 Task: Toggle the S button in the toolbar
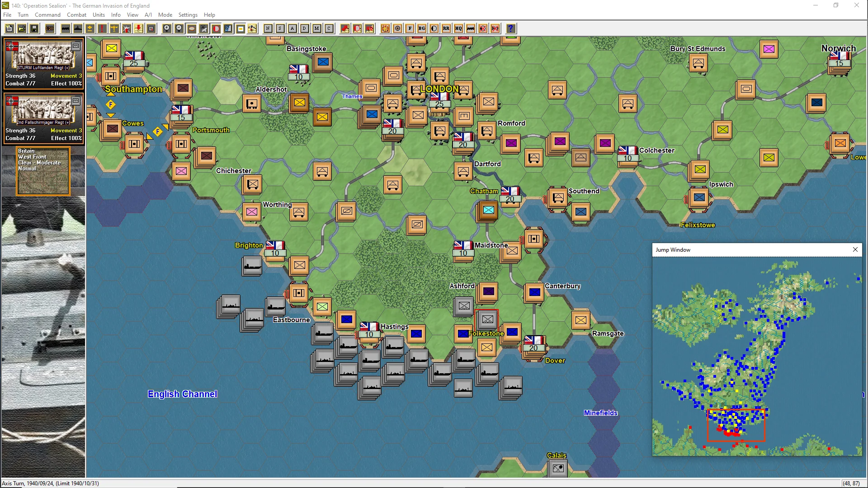(x=280, y=28)
